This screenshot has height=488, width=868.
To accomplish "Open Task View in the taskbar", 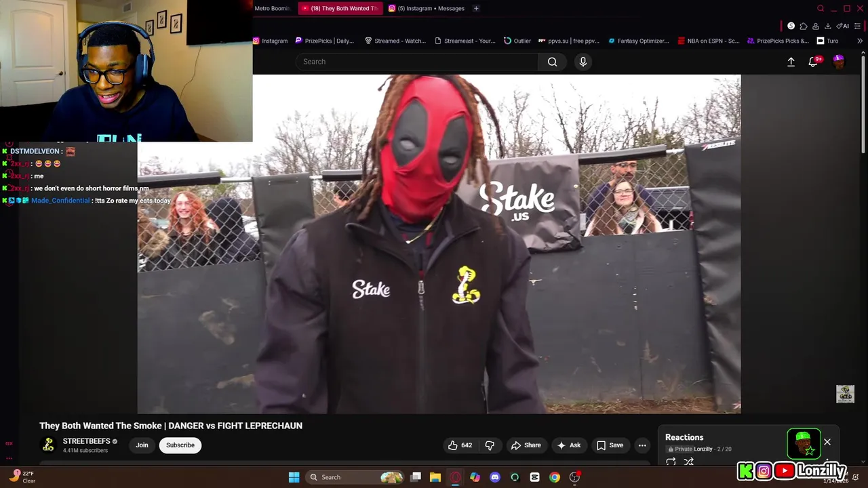I will pos(416,477).
